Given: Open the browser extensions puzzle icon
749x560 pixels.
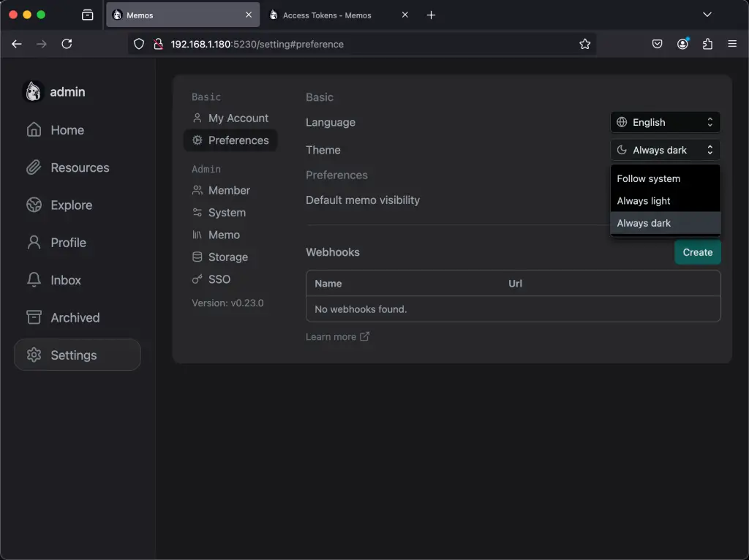Looking at the screenshot, I should pyautogui.click(x=707, y=44).
